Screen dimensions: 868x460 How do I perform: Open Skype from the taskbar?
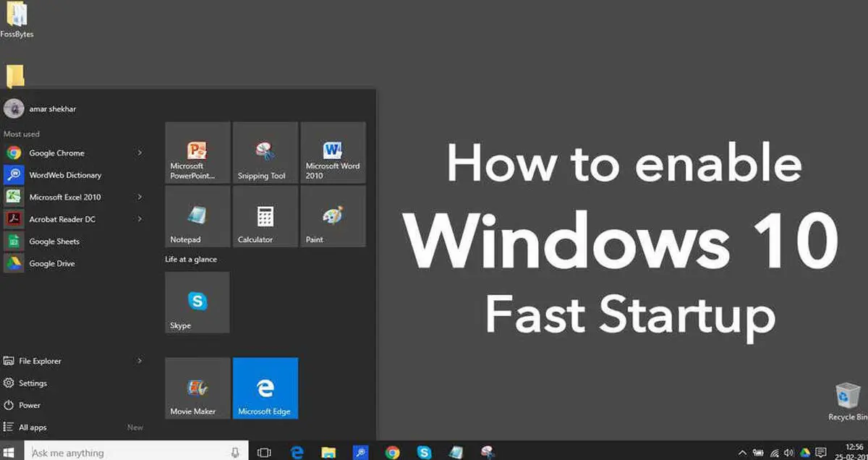[425, 452]
